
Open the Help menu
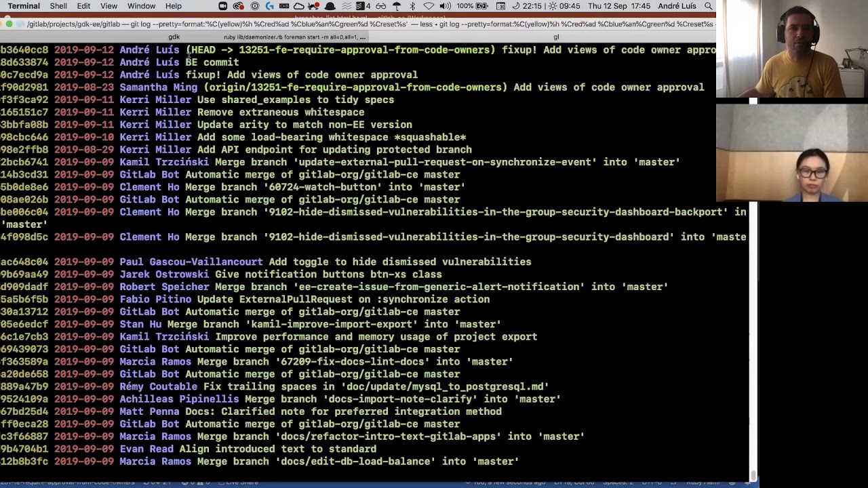[174, 6]
